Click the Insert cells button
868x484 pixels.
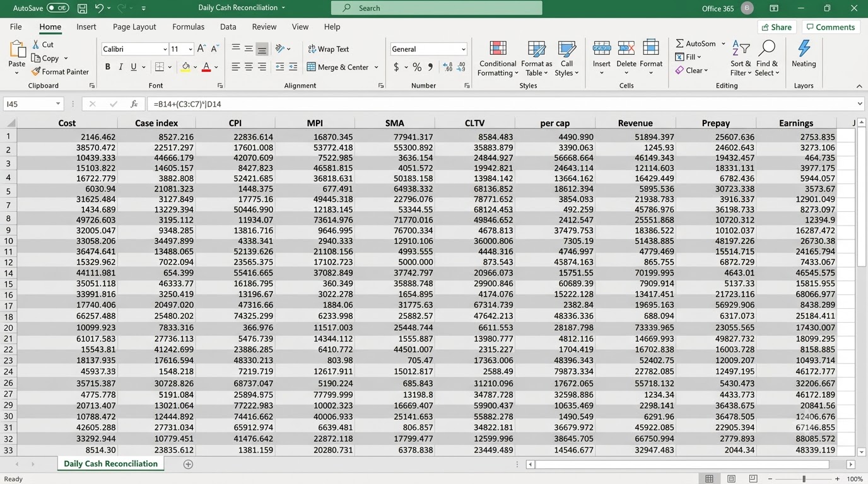pyautogui.click(x=601, y=58)
